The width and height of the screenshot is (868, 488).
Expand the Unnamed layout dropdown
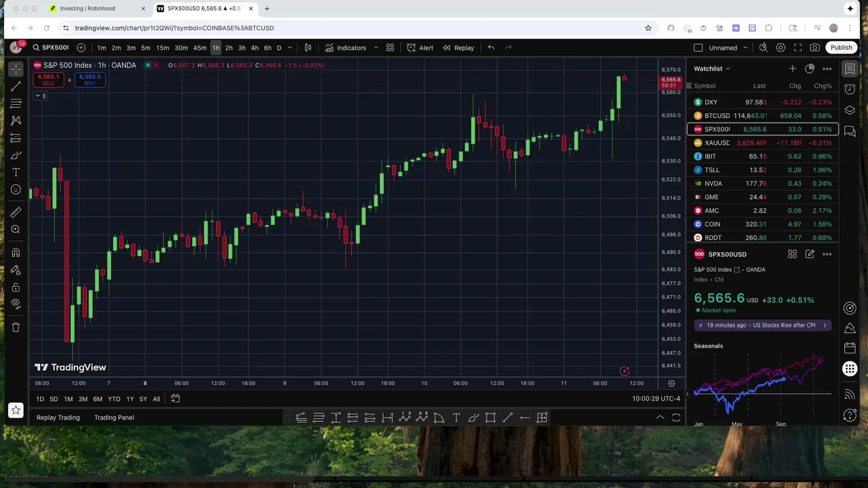745,47
